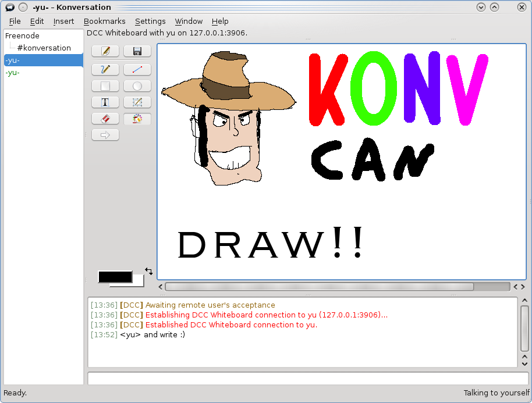Viewport: 532px width, 403px height.
Task: Open the Insert menu
Action: (x=63, y=22)
